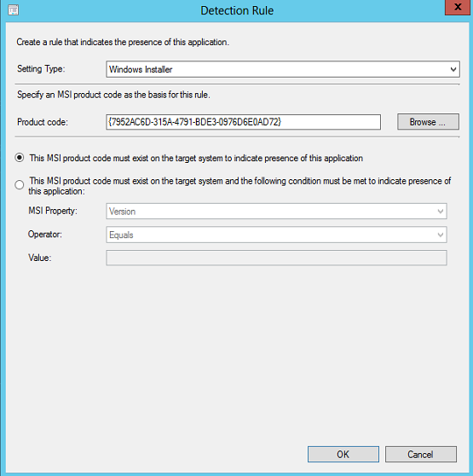
Task: Click the Browse ... button
Action: [428, 122]
